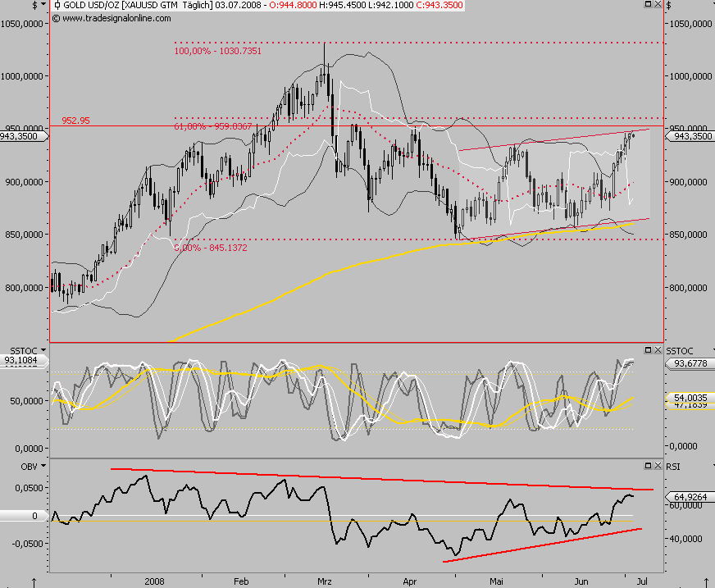This screenshot has height=588, width=715.
Task: Click the 0 OBV value marker
Action: click(x=23, y=516)
